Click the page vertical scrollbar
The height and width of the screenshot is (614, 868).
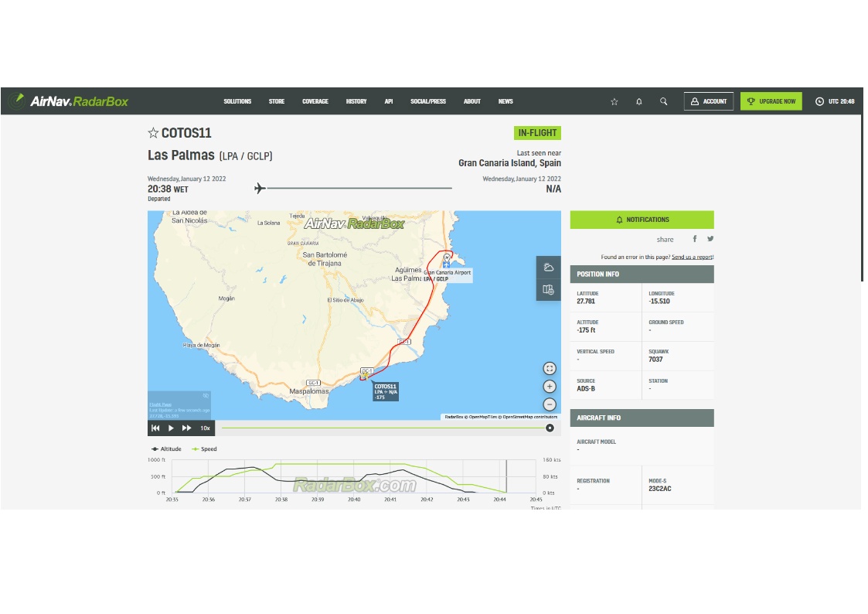pyautogui.click(x=861, y=199)
